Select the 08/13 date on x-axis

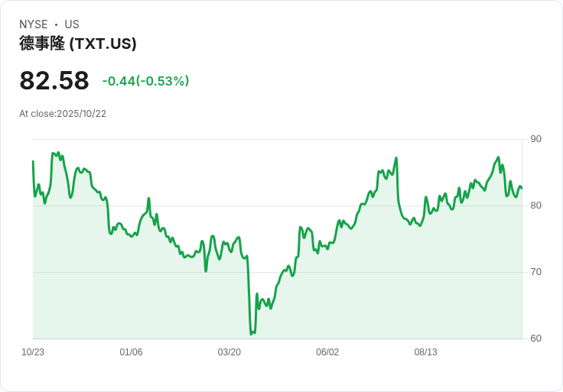point(425,352)
